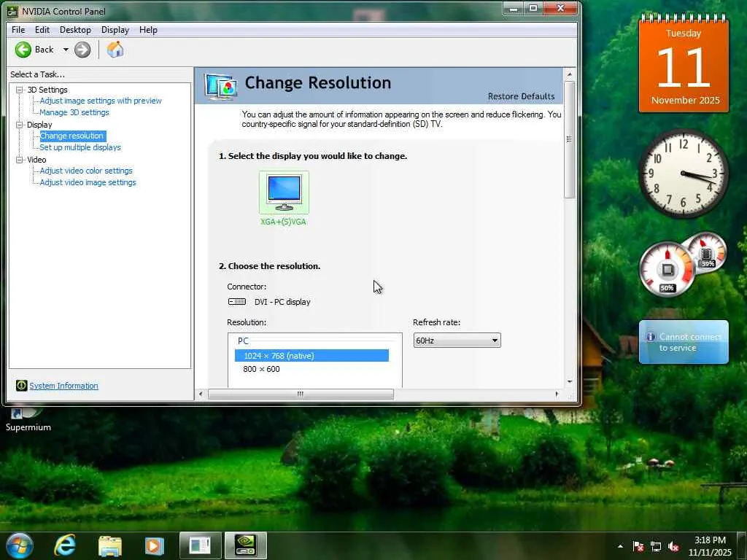Click the CPU meter gadget dial

pyautogui.click(x=667, y=269)
